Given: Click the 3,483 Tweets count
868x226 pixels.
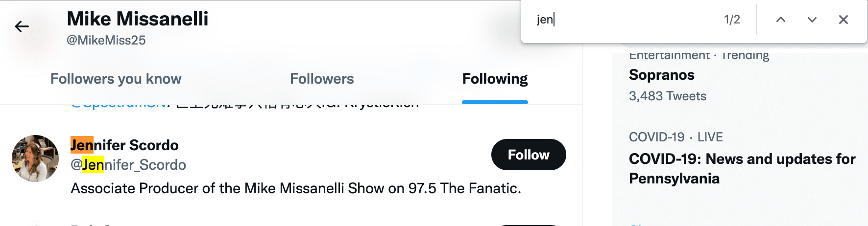Looking at the screenshot, I should [668, 96].
